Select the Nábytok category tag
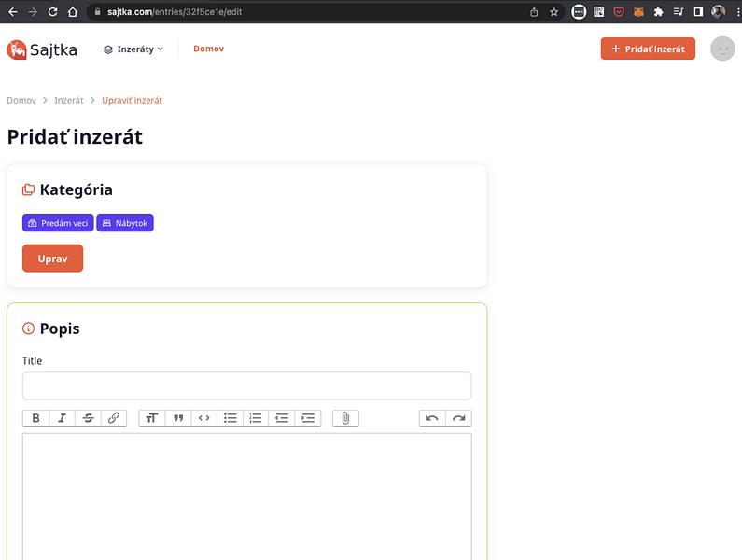Image resolution: width=742 pixels, height=560 pixels. click(125, 223)
